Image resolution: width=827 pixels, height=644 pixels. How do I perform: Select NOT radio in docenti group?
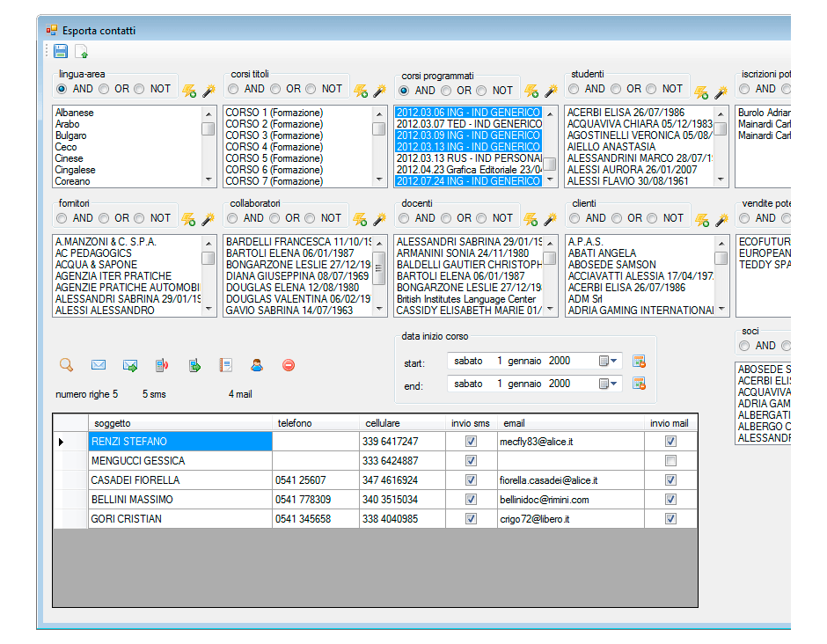(x=481, y=218)
